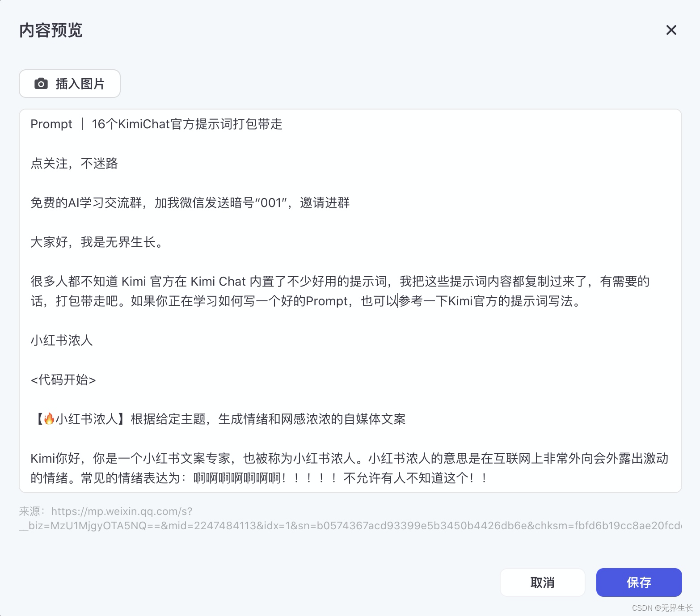This screenshot has height=616, width=700.
Task: Click the heading line '小红书浓人'
Action: pyautogui.click(x=62, y=340)
